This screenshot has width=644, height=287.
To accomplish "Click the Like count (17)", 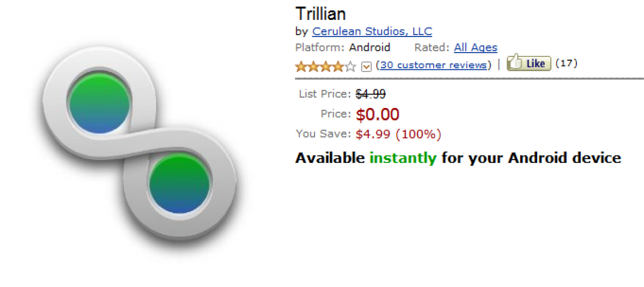I will (566, 63).
